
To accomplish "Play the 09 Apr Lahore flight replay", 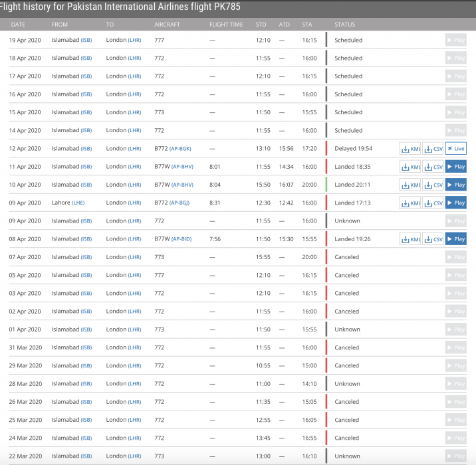I will (x=455, y=203).
